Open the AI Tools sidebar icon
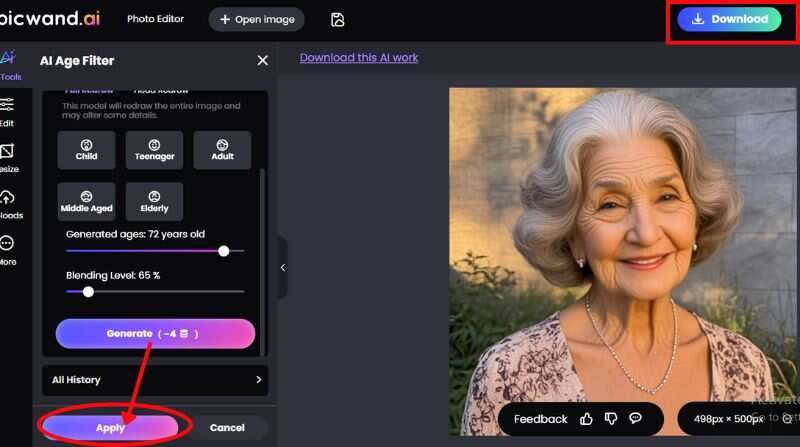This screenshot has width=800, height=447. [10, 65]
